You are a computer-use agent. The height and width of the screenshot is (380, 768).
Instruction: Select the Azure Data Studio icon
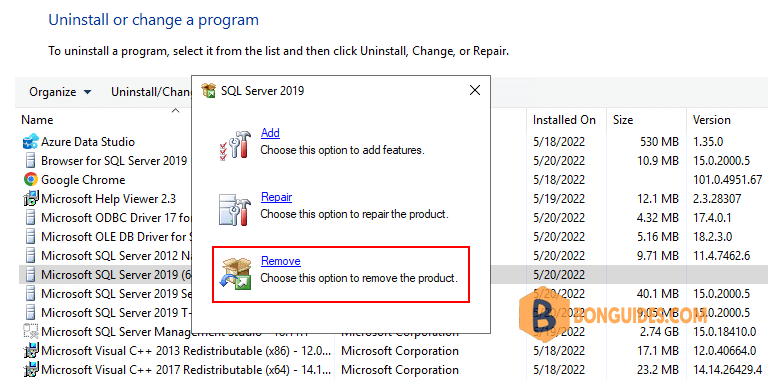click(30, 142)
